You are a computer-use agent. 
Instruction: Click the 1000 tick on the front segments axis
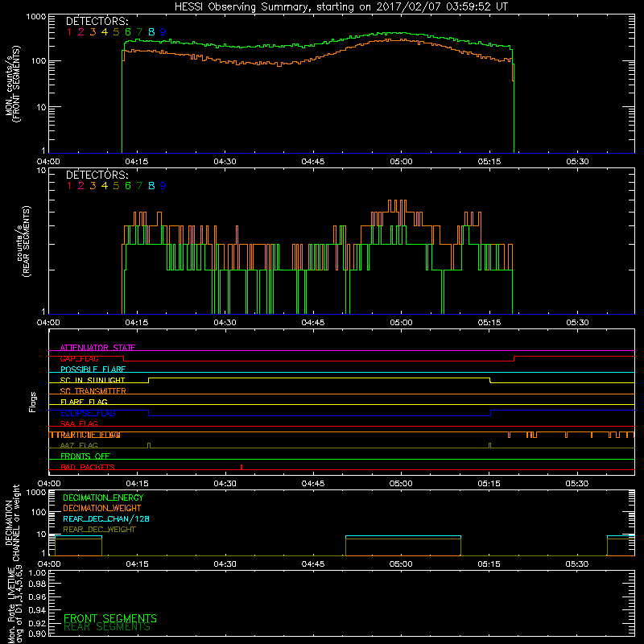pyautogui.click(x=36, y=17)
